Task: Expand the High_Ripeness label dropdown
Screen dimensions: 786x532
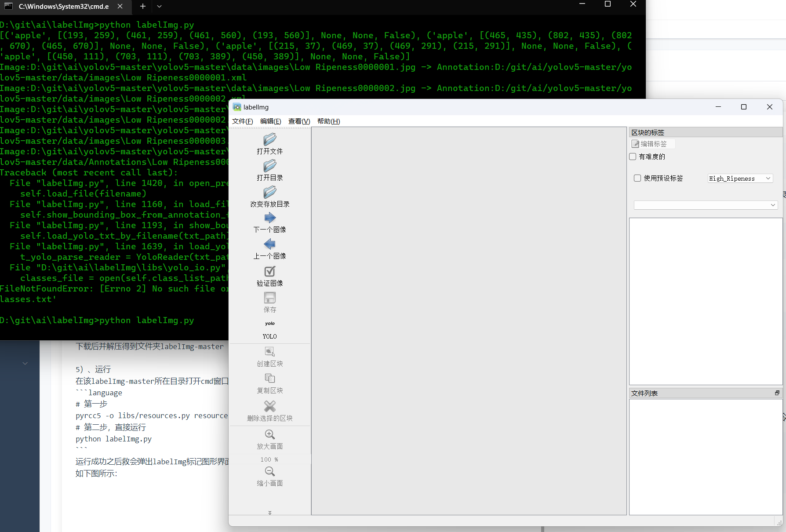Action: coord(768,179)
